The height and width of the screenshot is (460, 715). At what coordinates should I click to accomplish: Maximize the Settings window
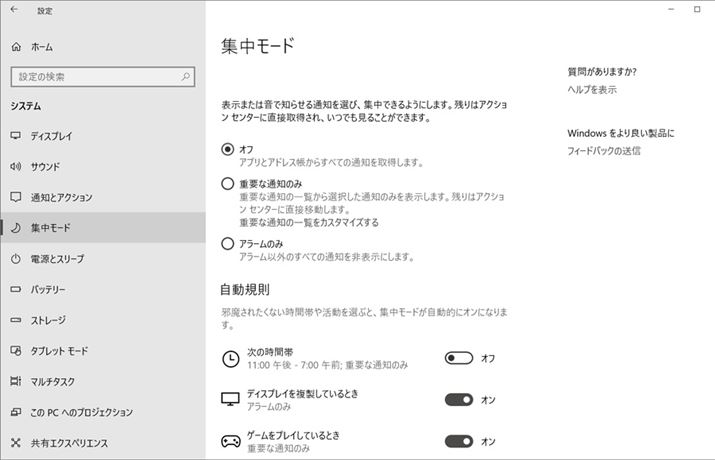click(697, 9)
